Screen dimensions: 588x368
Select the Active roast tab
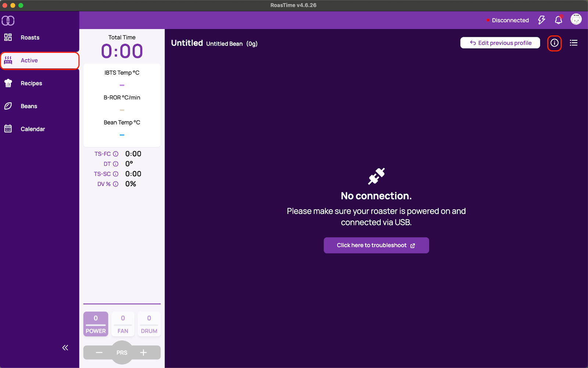pos(40,60)
